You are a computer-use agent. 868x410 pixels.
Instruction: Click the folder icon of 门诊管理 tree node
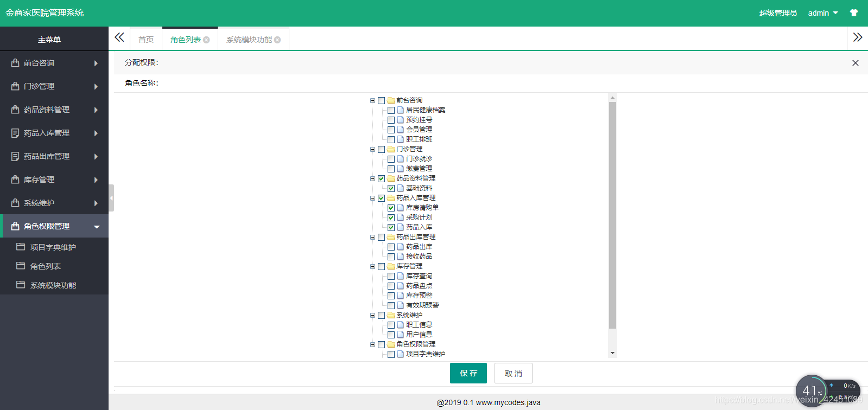pyautogui.click(x=391, y=149)
